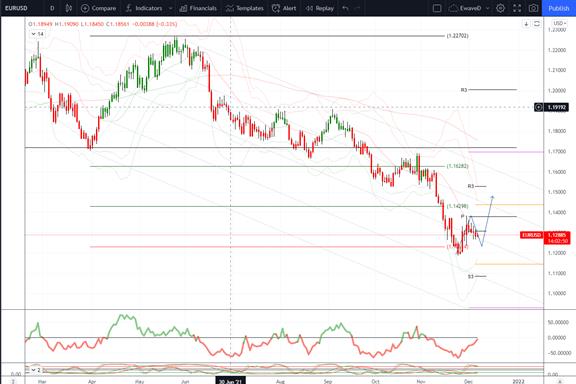The width and height of the screenshot is (576, 384).
Task: Open the USD currency dropdown
Action: [559, 24]
